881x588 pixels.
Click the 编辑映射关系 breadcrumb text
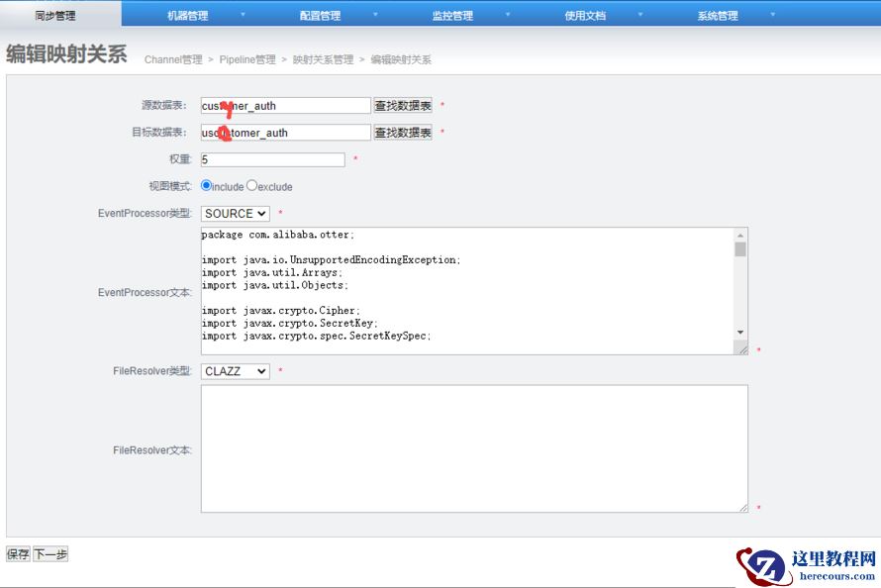point(401,59)
